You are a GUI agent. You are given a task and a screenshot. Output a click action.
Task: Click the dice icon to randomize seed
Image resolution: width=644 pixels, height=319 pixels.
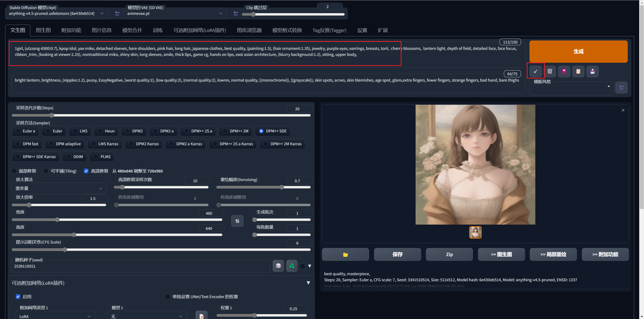(278, 266)
